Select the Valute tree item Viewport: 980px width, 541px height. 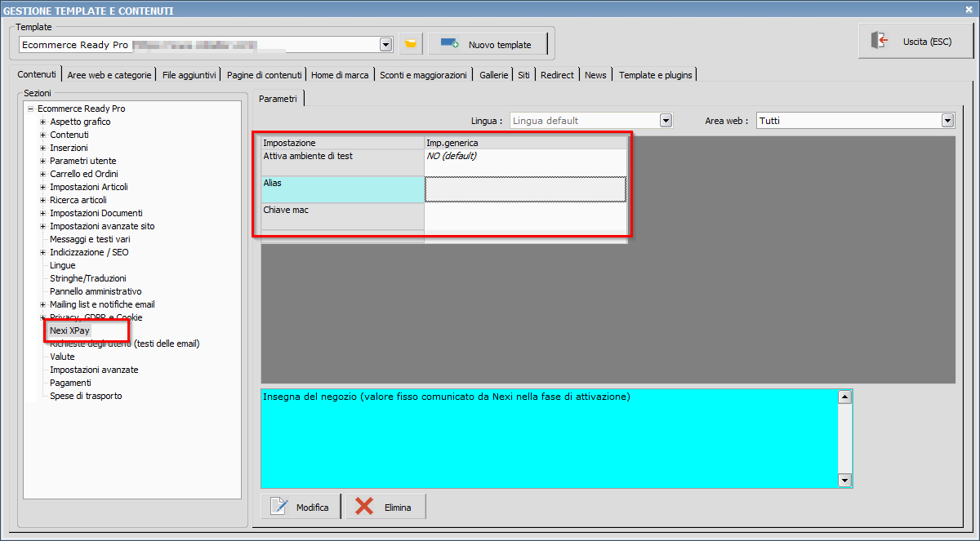tap(62, 357)
